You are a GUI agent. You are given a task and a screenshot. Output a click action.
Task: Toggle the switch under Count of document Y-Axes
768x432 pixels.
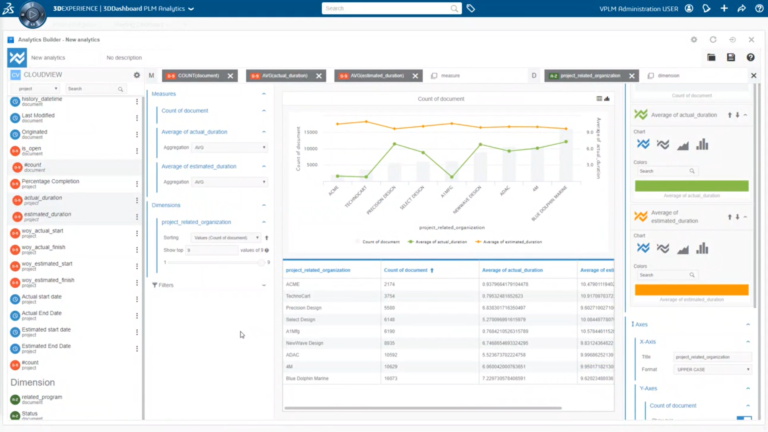pos(744,418)
